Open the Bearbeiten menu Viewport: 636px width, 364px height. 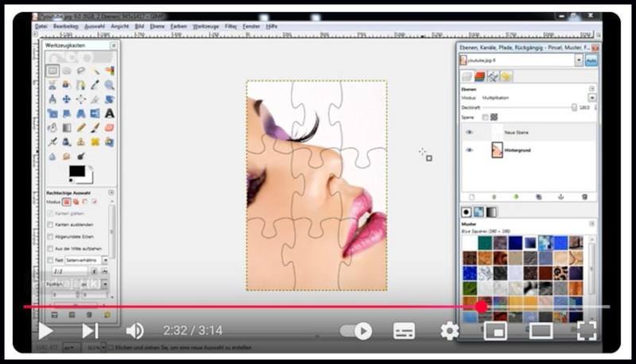click(66, 26)
